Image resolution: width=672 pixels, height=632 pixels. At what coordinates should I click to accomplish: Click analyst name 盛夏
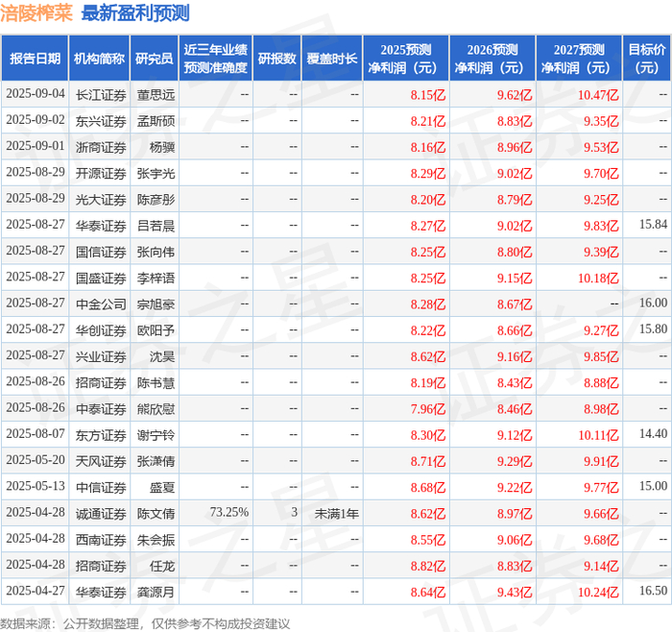tap(162, 488)
